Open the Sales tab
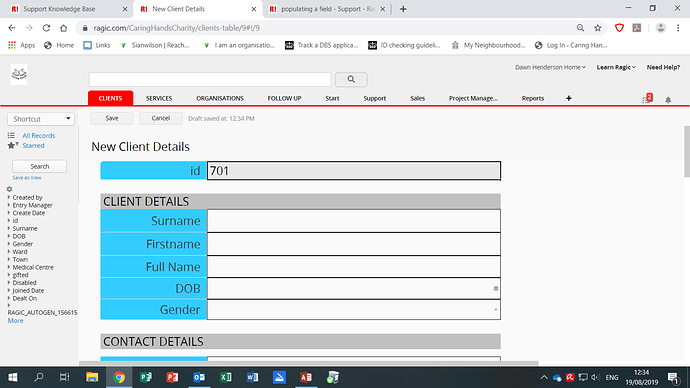Image resolution: width=690 pixels, height=388 pixels. [417, 98]
